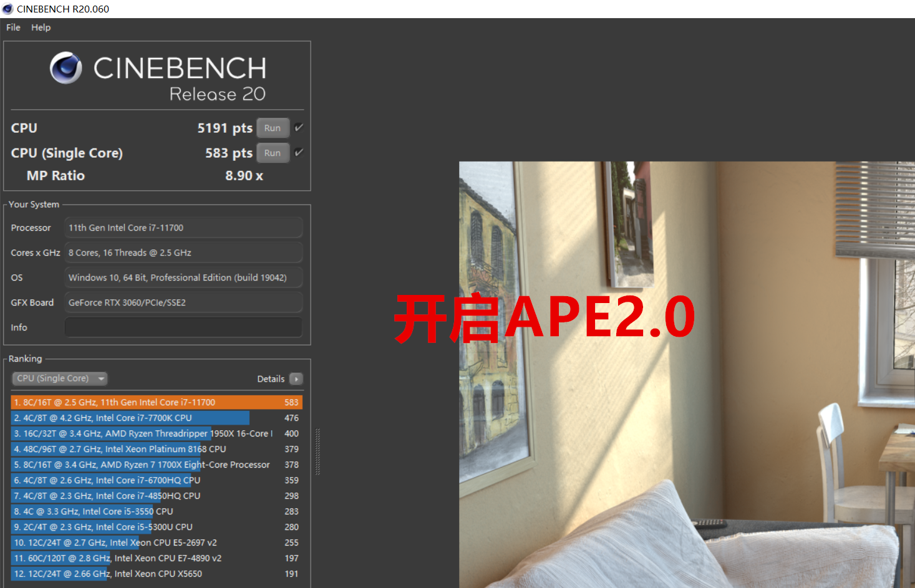Click the Details label in Ranking
This screenshot has height=588, width=915.
click(271, 379)
